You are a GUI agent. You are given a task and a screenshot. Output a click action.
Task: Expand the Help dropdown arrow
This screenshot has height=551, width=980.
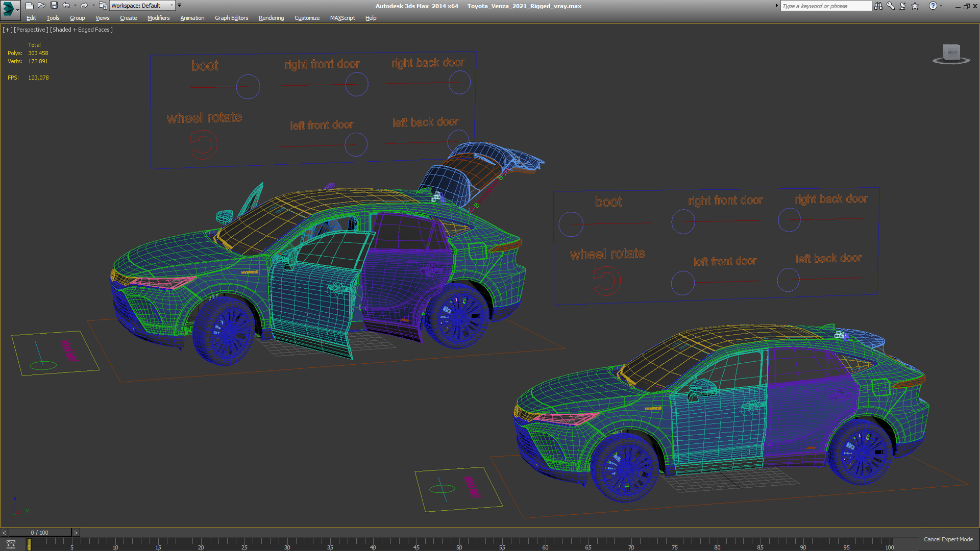tap(941, 6)
